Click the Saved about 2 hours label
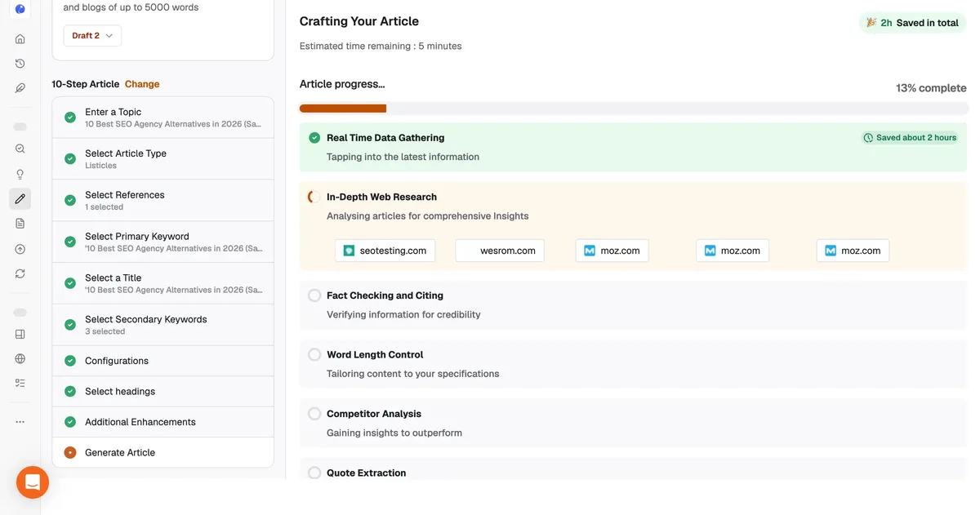Screen dimensions: 980x515 (x=916, y=138)
